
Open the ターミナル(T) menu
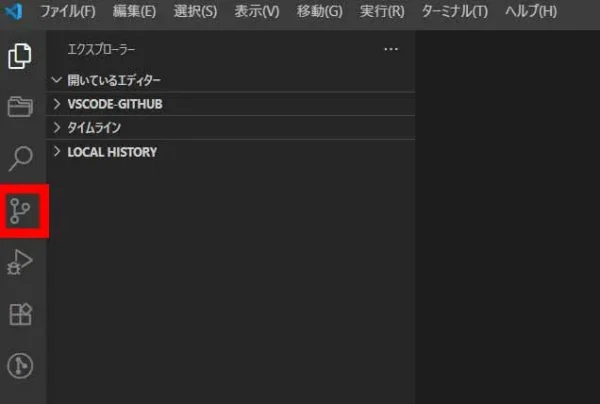(x=454, y=12)
